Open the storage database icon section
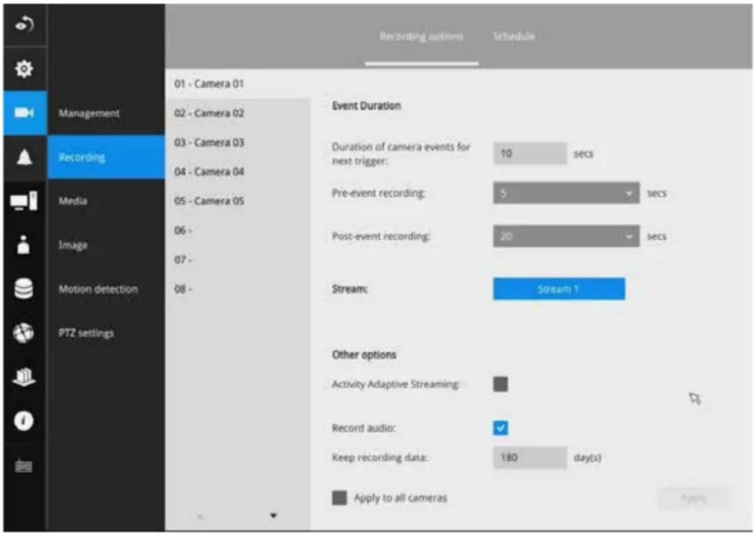 point(23,288)
